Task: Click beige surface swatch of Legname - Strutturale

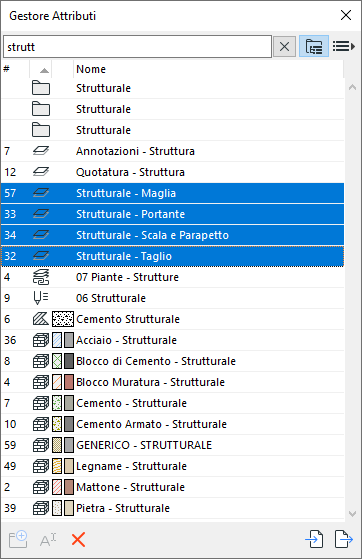Action: pyautogui.click(x=69, y=466)
